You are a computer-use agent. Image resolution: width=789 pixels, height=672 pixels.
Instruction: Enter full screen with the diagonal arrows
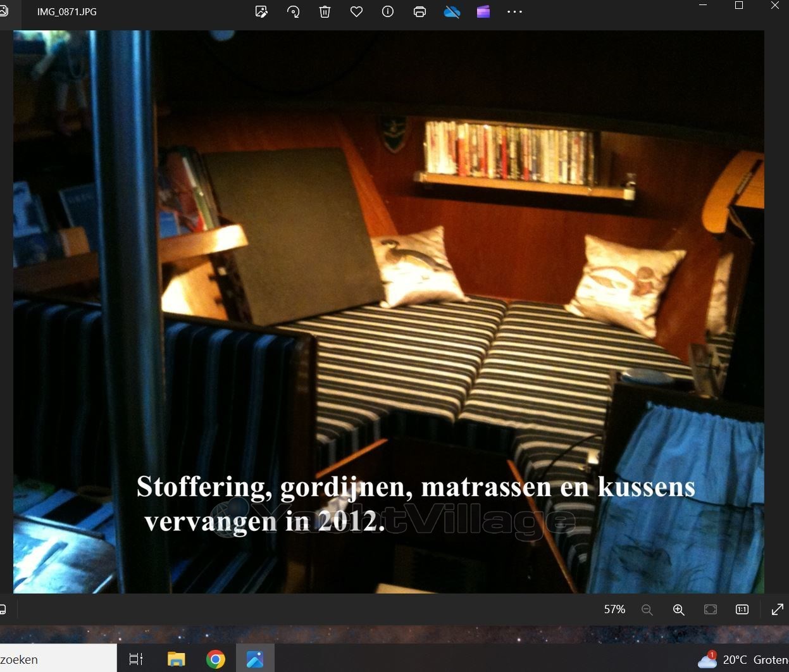(x=778, y=609)
